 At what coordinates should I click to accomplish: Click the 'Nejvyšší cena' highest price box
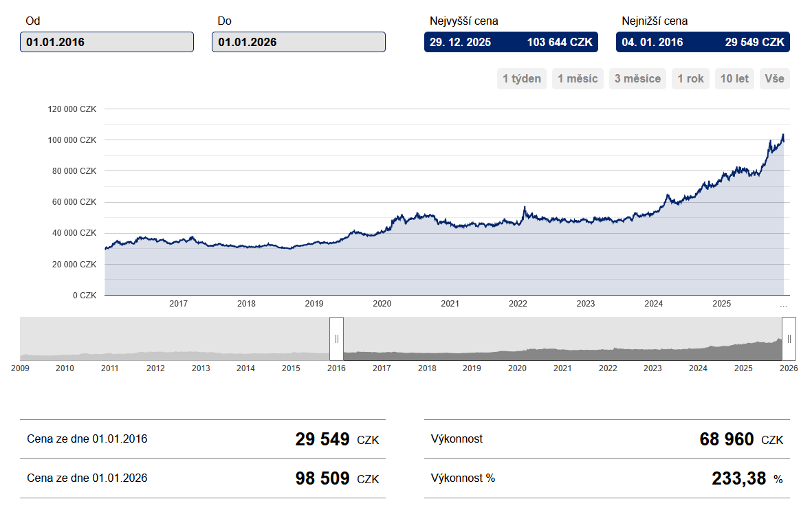pyautogui.click(x=511, y=42)
